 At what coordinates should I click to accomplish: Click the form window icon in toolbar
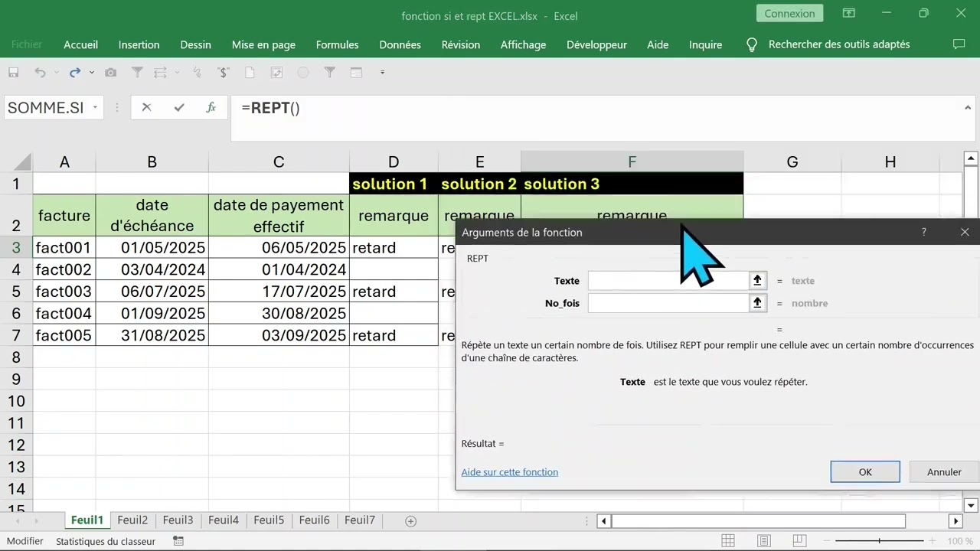(x=356, y=73)
